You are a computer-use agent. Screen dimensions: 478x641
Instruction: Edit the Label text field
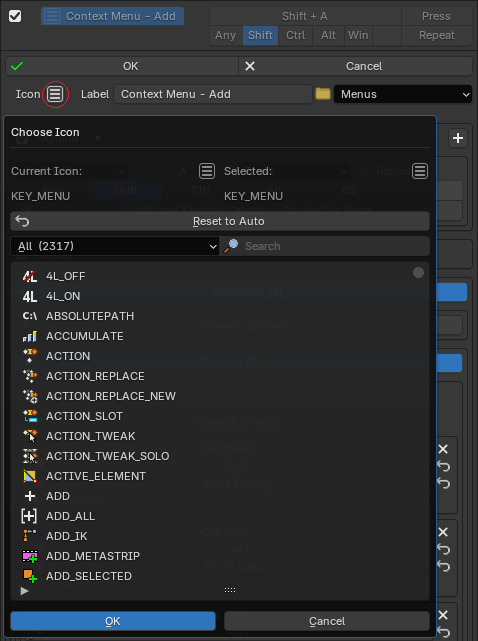tap(213, 94)
